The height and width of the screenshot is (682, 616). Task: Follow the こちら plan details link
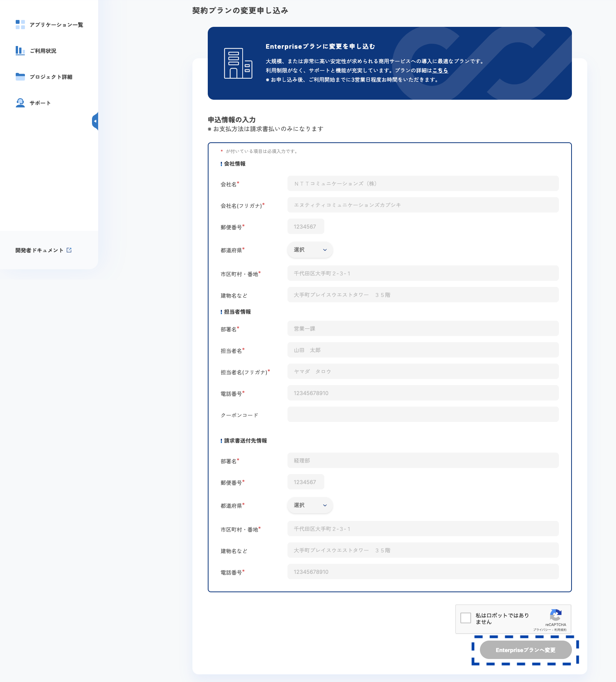coord(440,70)
